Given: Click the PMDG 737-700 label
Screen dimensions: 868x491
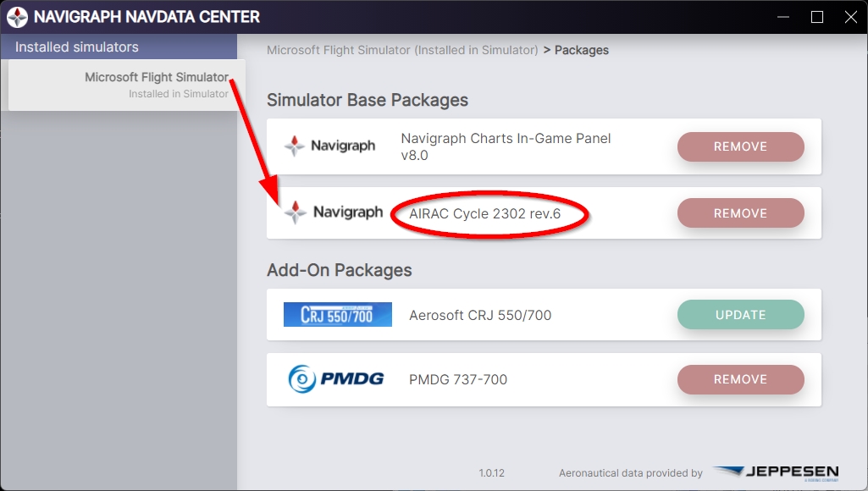Looking at the screenshot, I should pyautogui.click(x=458, y=380).
